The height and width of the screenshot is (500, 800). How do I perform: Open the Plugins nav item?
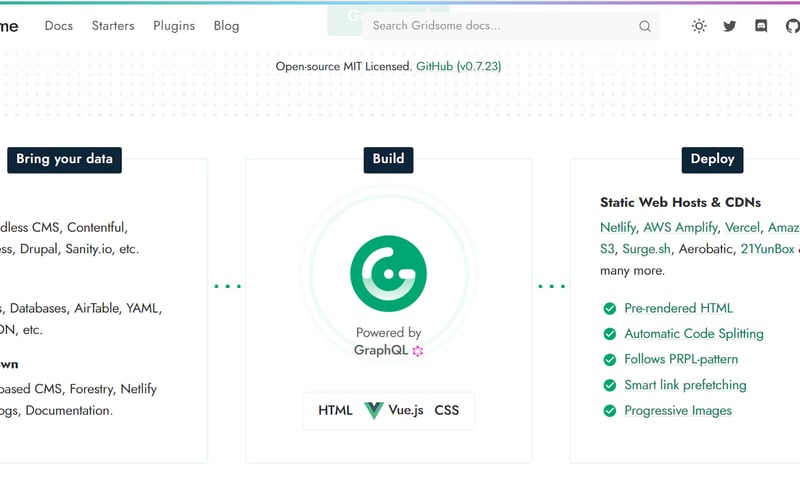pyautogui.click(x=174, y=26)
